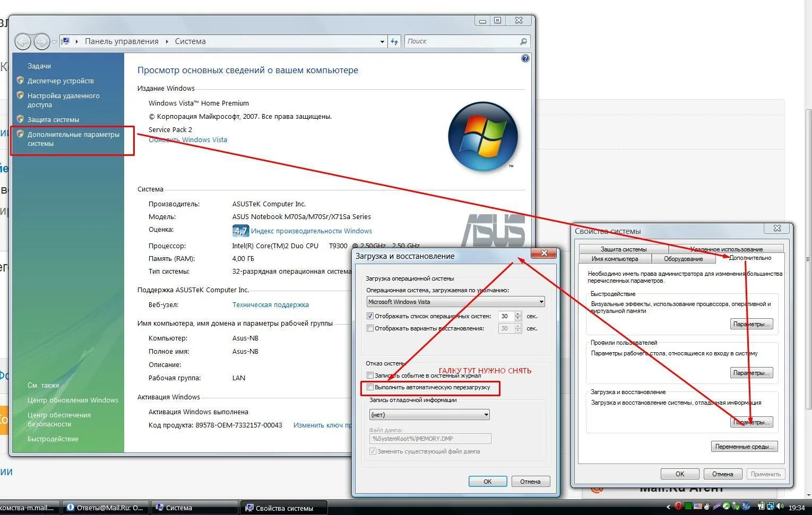This screenshot has height=515, width=812.
Task: Click the 4,7 performance score badge
Action: click(x=240, y=231)
